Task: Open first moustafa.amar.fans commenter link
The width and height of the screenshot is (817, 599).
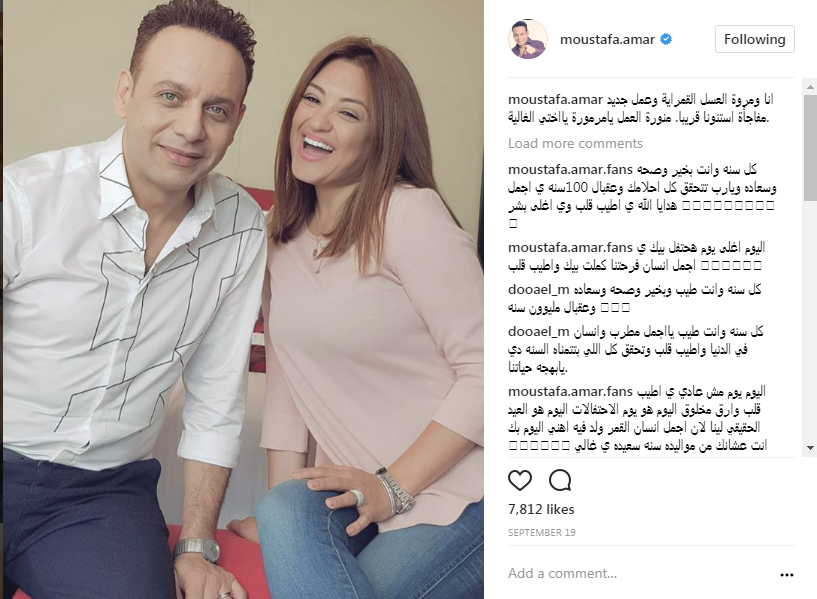Action: coord(570,169)
